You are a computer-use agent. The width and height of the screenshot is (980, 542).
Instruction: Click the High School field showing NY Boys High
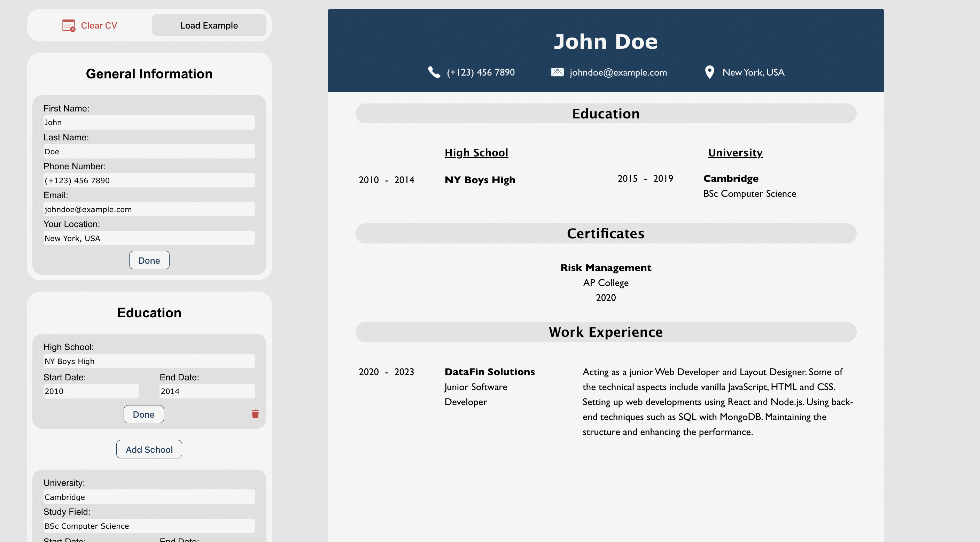click(x=149, y=361)
